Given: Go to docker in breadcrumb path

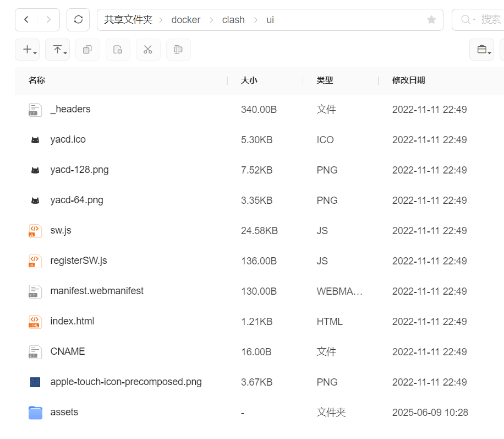Looking at the screenshot, I should click(186, 20).
